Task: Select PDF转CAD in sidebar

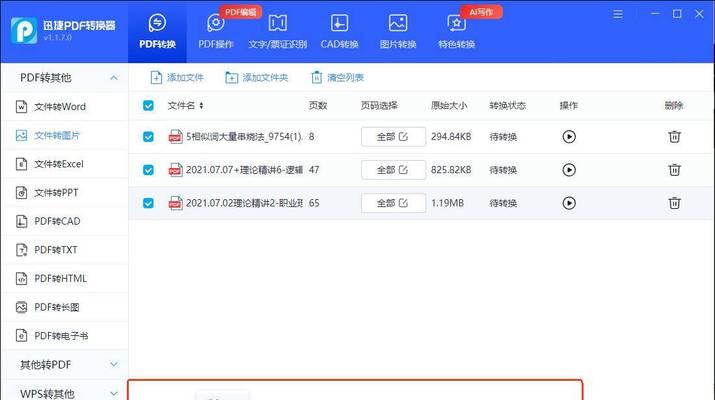Action: 64,221
